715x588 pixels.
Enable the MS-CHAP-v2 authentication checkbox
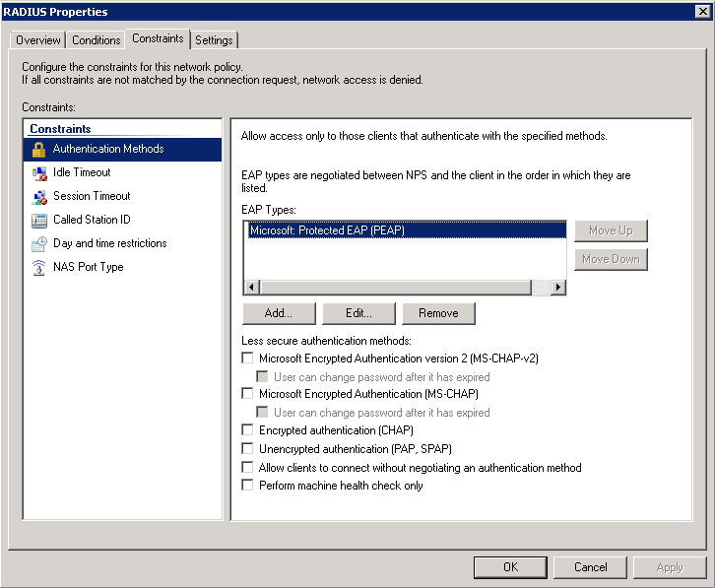[x=247, y=359]
